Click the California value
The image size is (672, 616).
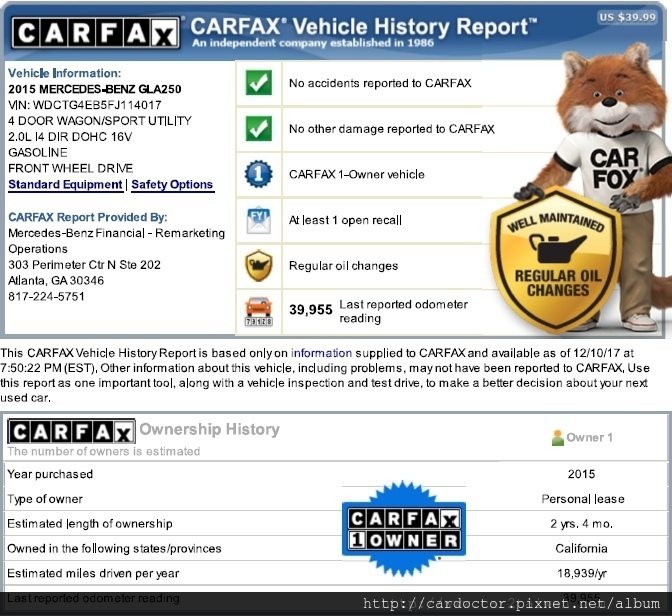click(582, 549)
